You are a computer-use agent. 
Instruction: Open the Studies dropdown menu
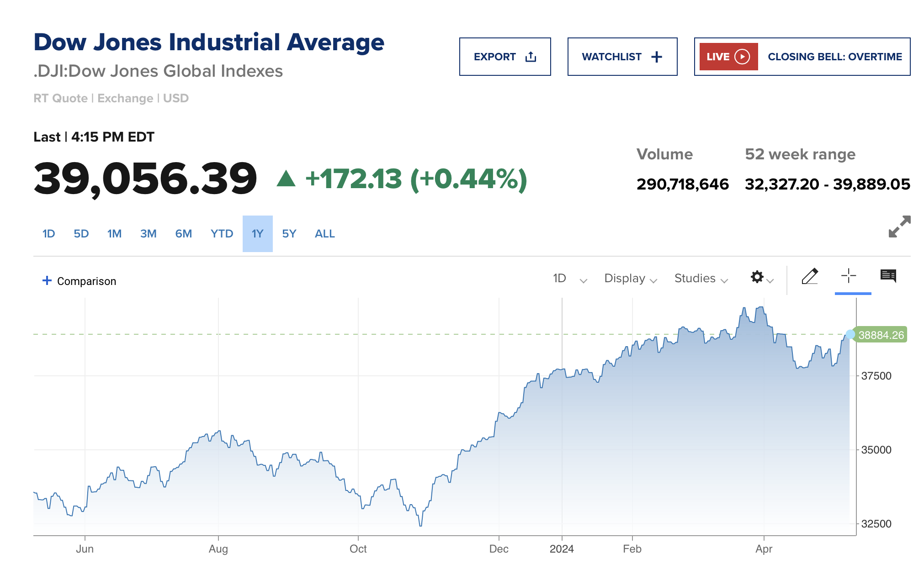[x=701, y=279]
